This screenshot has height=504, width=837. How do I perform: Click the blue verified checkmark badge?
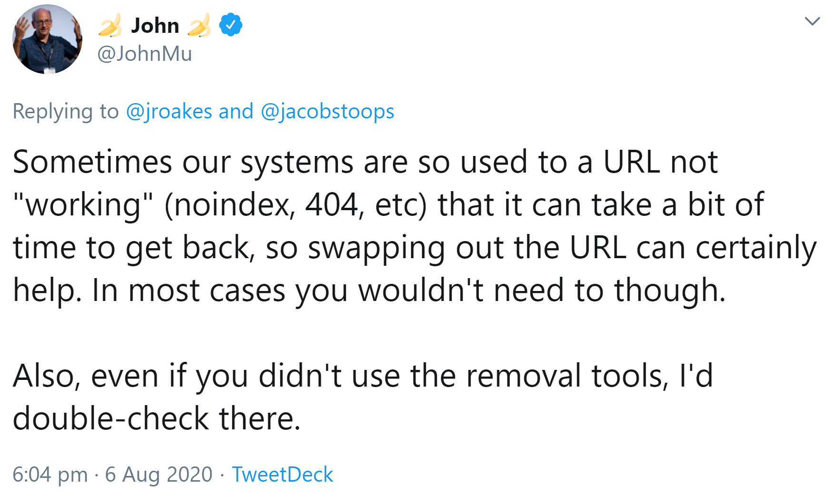231,25
